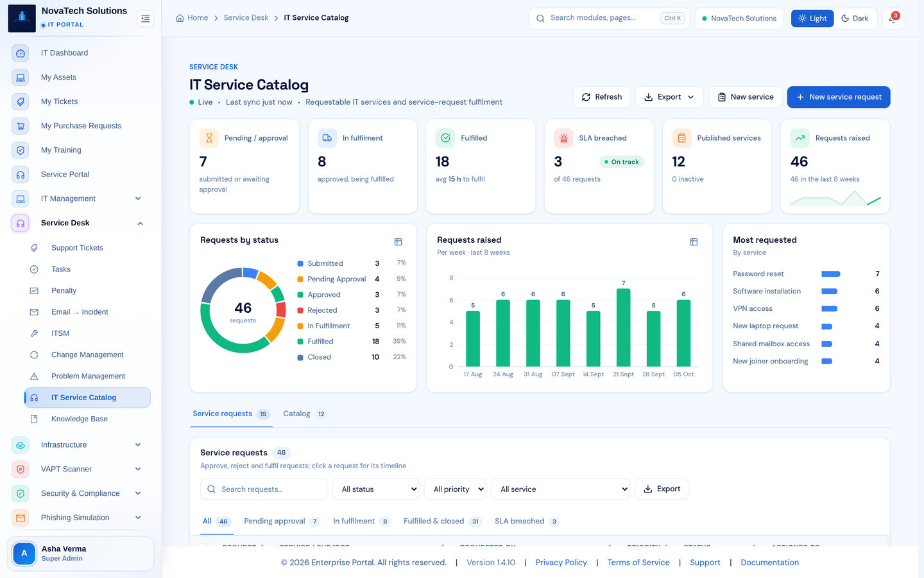
Task: Open the All priority filter dropdown
Action: coord(455,489)
